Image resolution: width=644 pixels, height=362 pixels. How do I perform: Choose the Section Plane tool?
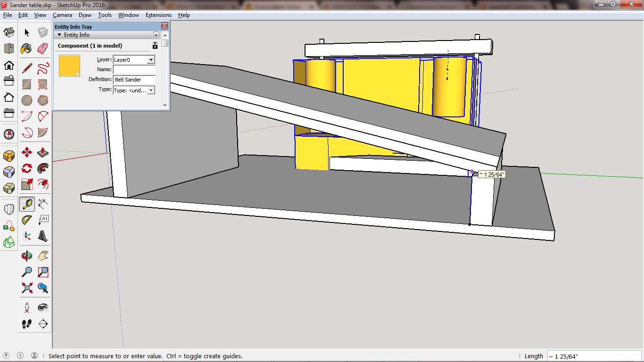(x=42, y=324)
